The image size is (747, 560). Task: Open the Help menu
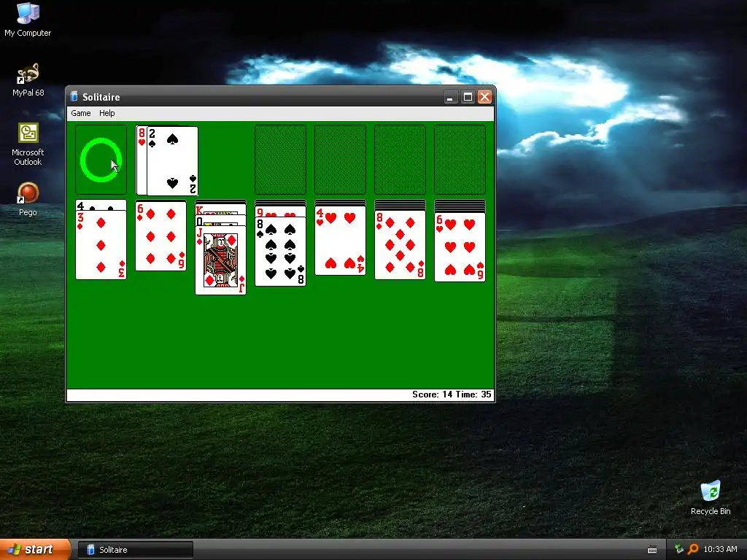point(107,113)
